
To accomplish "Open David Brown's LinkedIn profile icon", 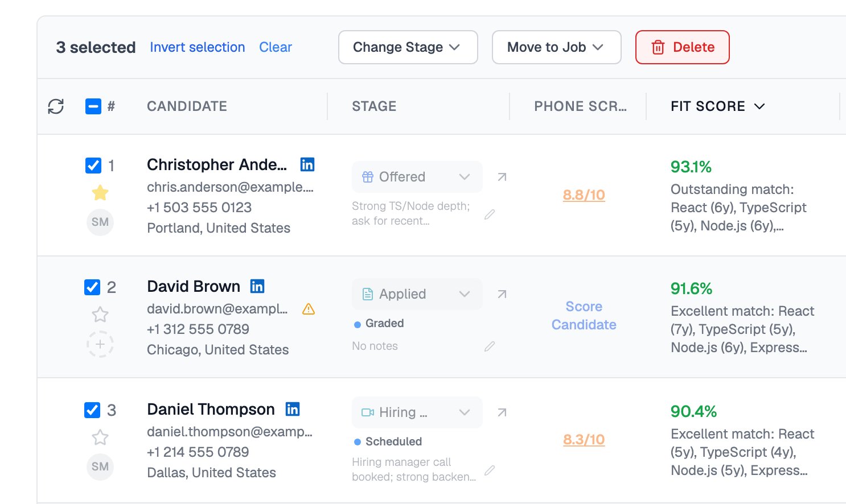I will coord(257,286).
